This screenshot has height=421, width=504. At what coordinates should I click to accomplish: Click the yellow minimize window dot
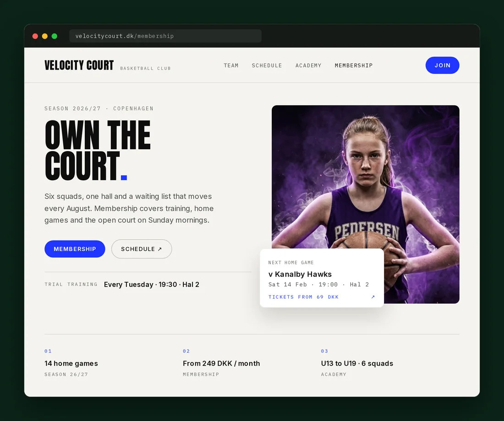(x=45, y=36)
